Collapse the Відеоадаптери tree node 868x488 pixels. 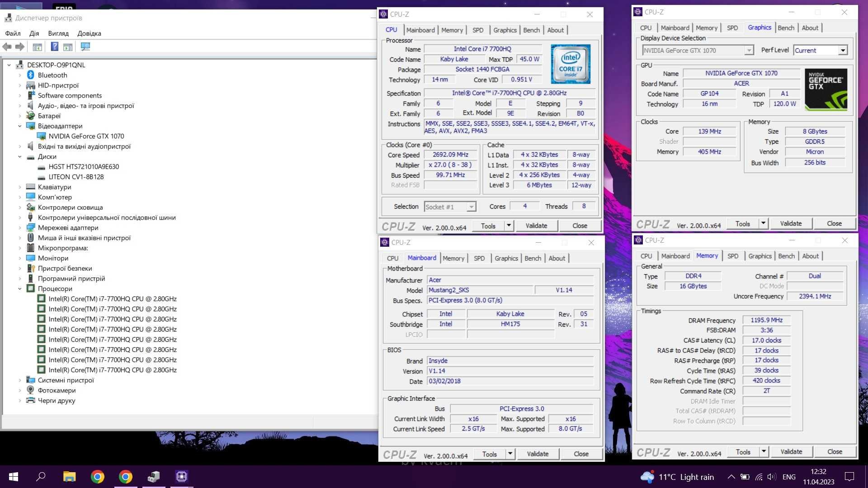pyautogui.click(x=20, y=126)
